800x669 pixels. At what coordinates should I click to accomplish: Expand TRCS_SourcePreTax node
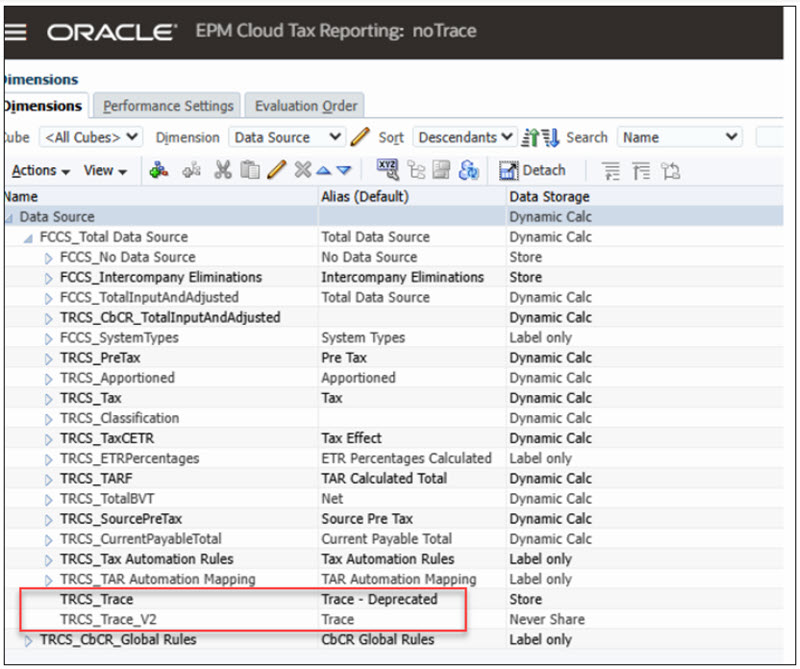click(48, 520)
